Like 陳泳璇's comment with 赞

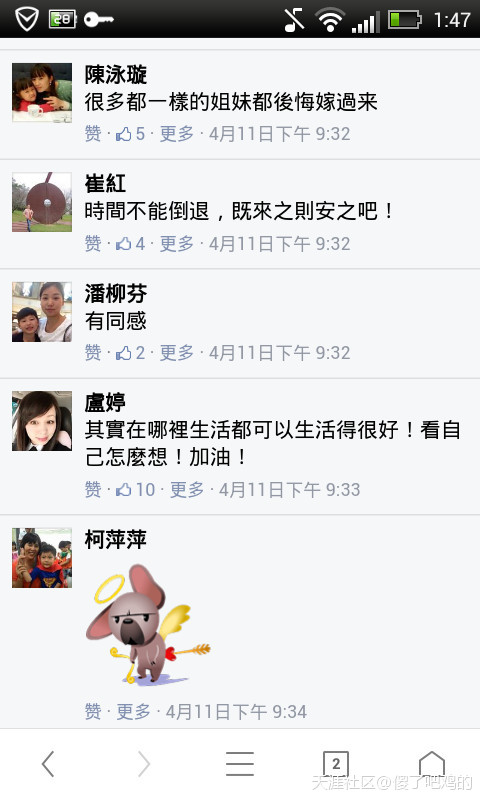point(93,134)
